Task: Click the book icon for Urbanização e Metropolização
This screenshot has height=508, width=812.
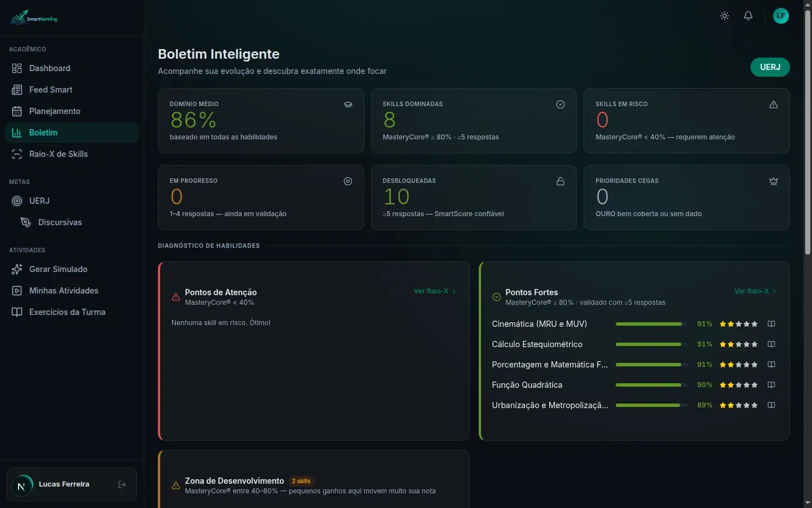Action: (771, 405)
